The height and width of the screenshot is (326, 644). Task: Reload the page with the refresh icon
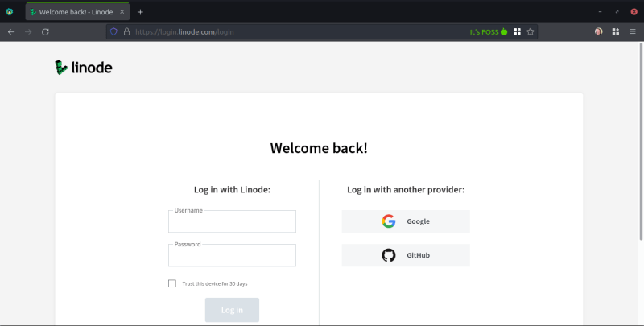coord(45,31)
